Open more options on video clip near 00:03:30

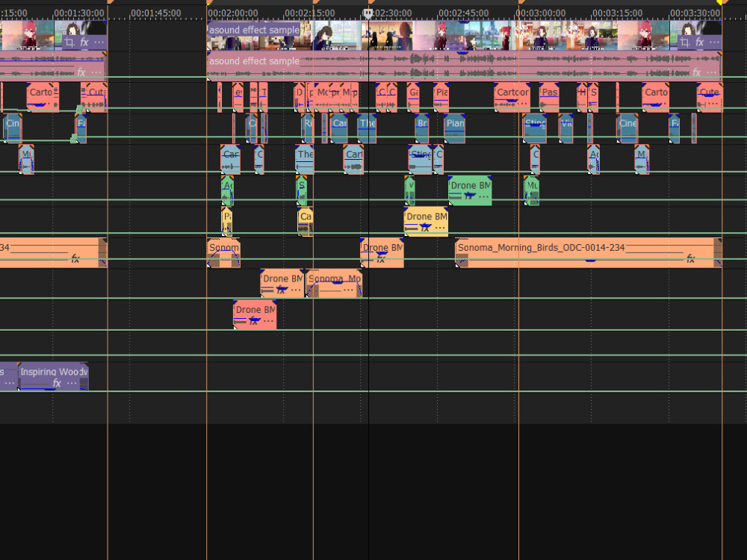(713, 43)
